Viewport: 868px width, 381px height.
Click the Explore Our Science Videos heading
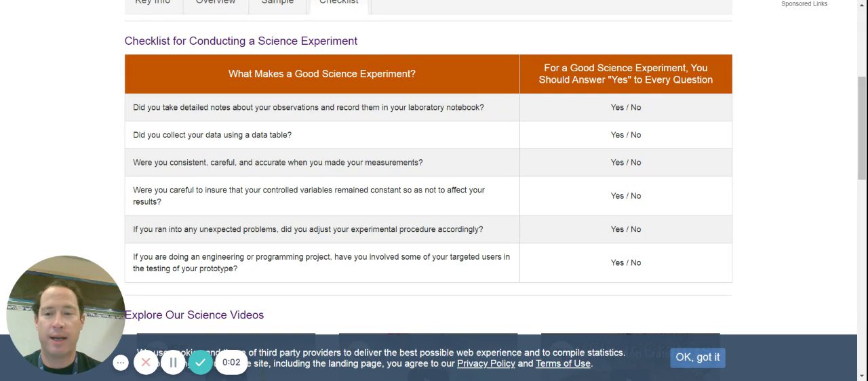194,315
